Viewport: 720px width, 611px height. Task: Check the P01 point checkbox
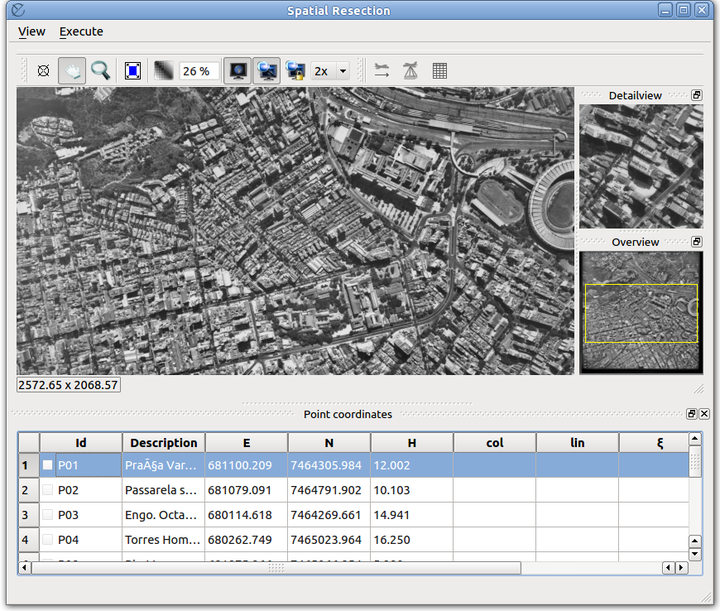click(48, 465)
